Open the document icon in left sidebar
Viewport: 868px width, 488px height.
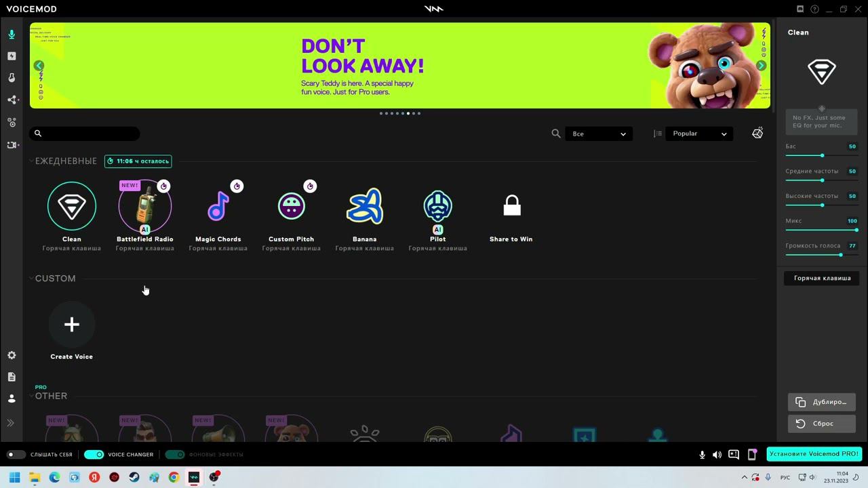tap(12, 377)
